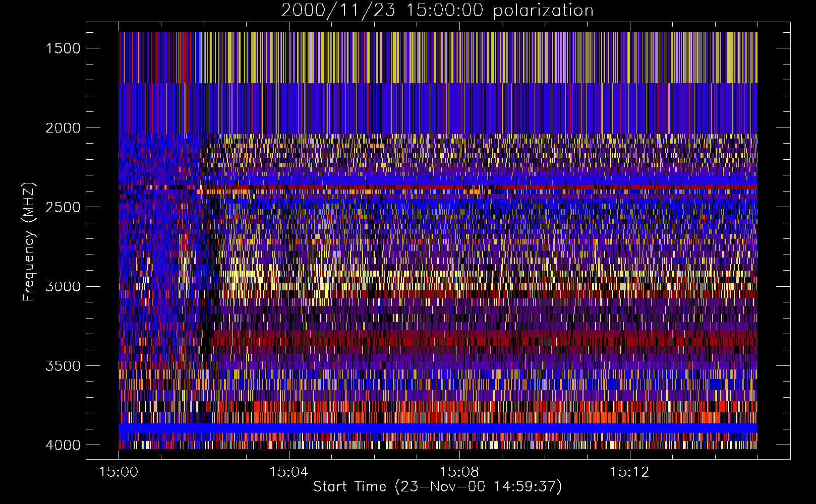816x504 pixels.
Task: Click the plot title '2000/11/23 15:00:00 polarization'
Action: click(437, 11)
